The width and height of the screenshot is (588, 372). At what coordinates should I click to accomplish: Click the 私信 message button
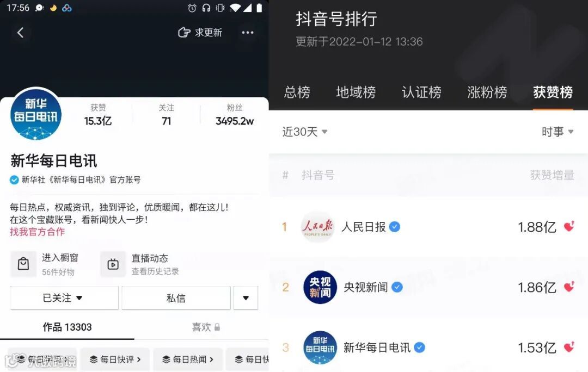tap(176, 298)
